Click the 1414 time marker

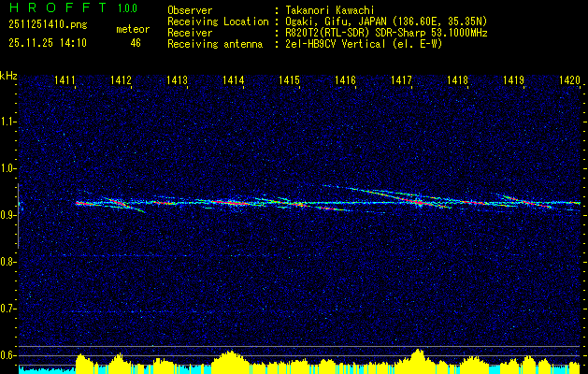point(234,79)
